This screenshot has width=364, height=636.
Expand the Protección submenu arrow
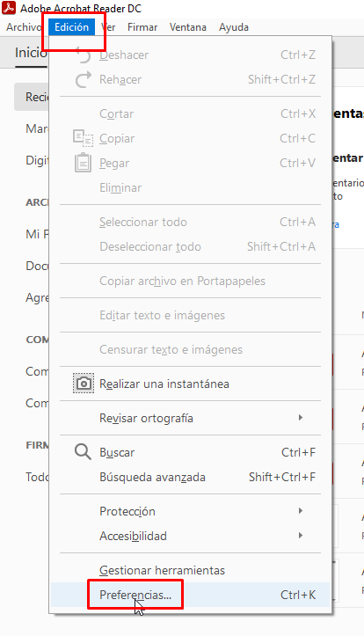[301, 511]
